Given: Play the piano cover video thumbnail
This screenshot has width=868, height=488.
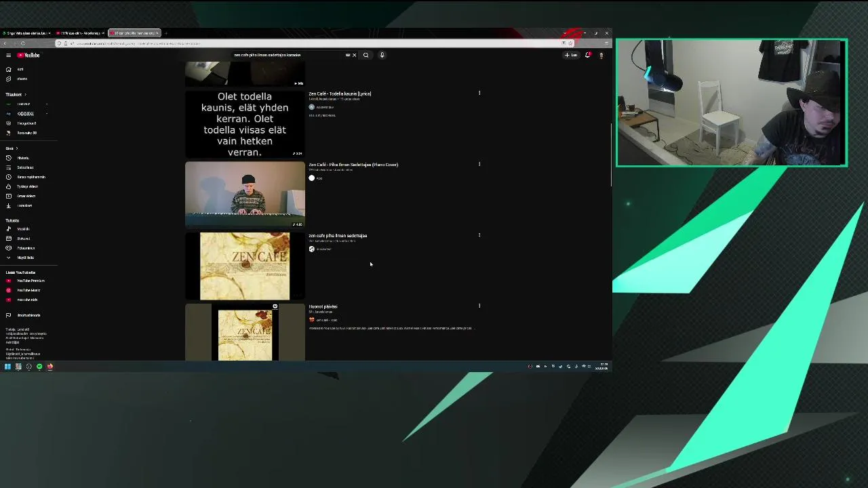Looking at the screenshot, I should pyautogui.click(x=245, y=195).
